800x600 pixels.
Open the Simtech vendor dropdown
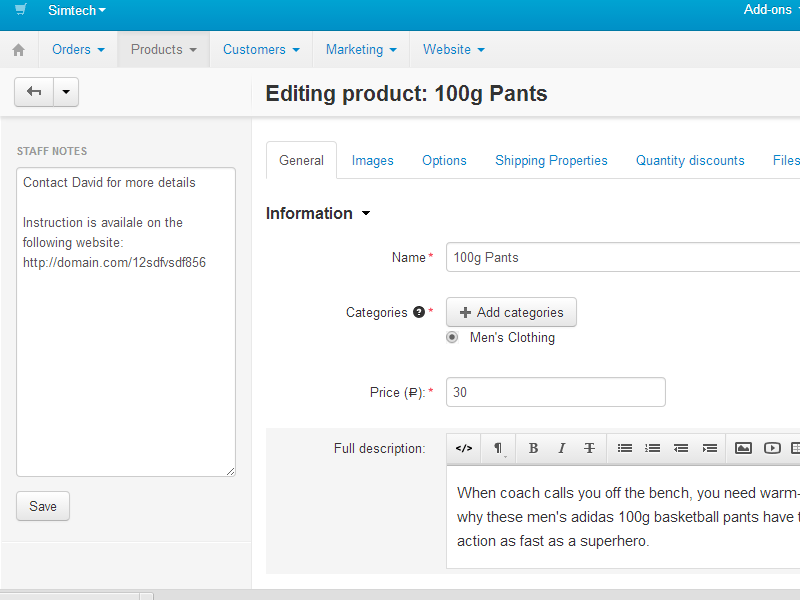point(77,10)
